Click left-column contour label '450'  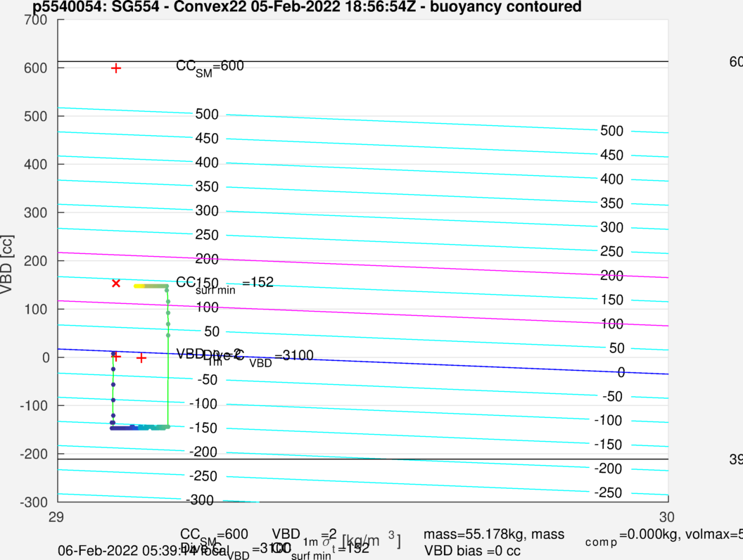coord(207,139)
